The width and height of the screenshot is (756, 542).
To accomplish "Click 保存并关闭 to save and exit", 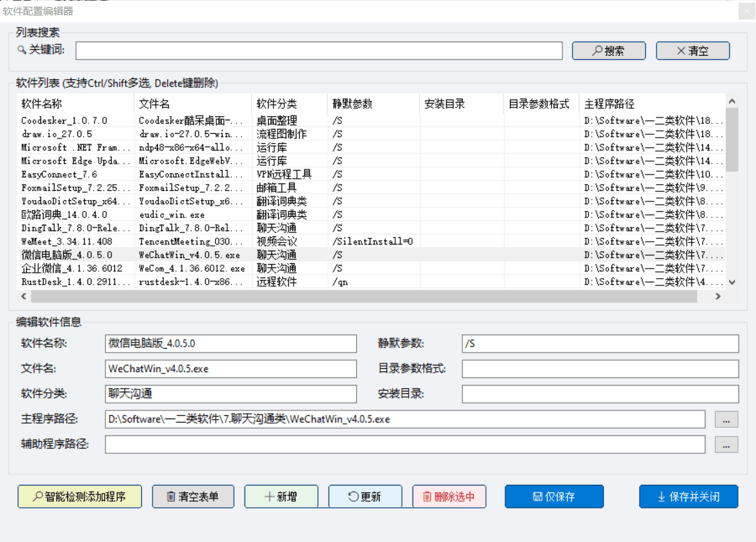I will tap(688, 496).
